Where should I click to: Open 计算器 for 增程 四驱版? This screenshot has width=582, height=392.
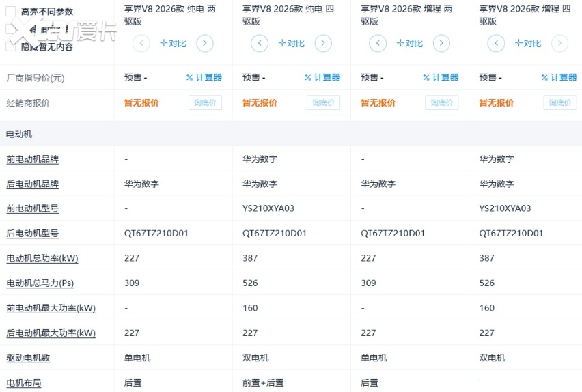(559, 77)
